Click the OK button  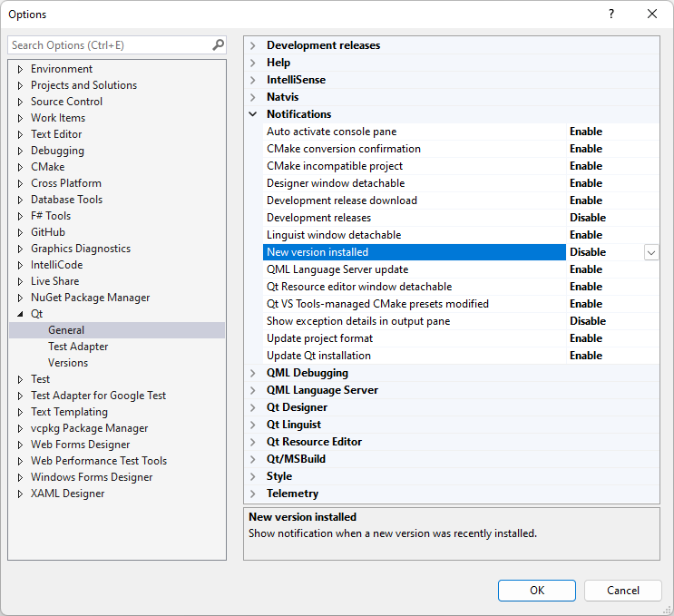536,591
